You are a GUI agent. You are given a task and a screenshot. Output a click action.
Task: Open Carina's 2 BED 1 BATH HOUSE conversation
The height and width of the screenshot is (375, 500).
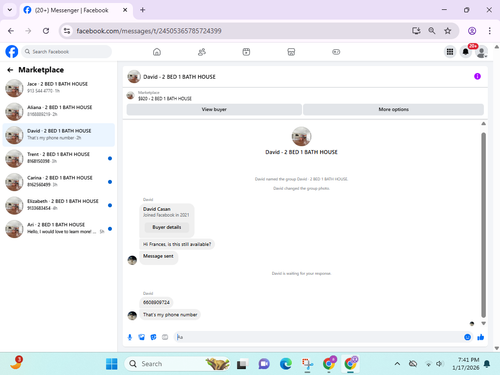59,182
